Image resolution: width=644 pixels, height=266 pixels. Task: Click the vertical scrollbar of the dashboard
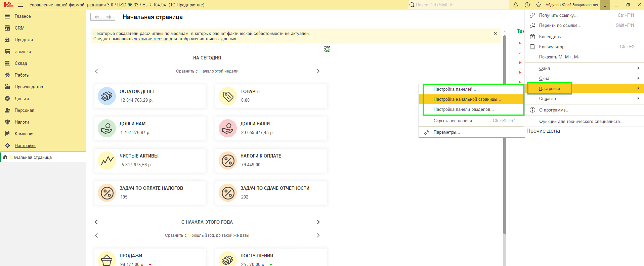tap(504, 134)
